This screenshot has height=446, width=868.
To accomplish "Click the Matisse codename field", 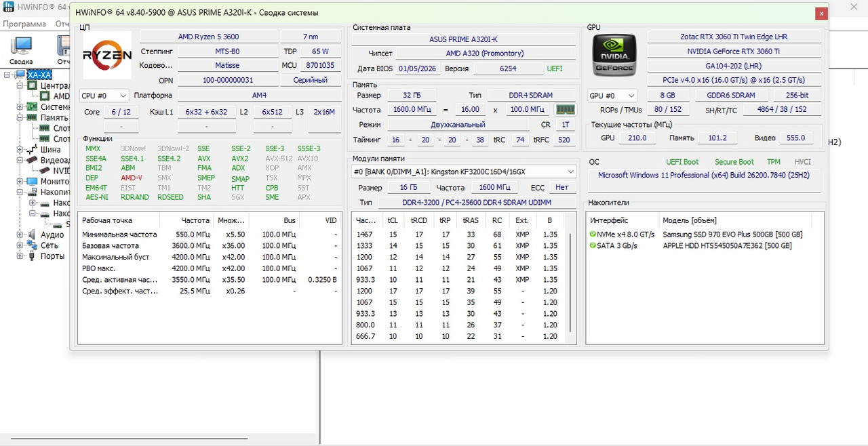I will point(227,66).
